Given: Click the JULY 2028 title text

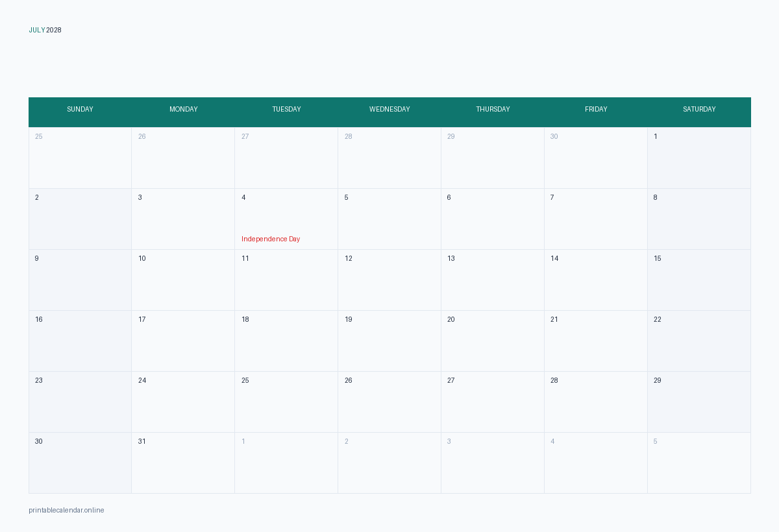Looking at the screenshot, I should [45, 30].
